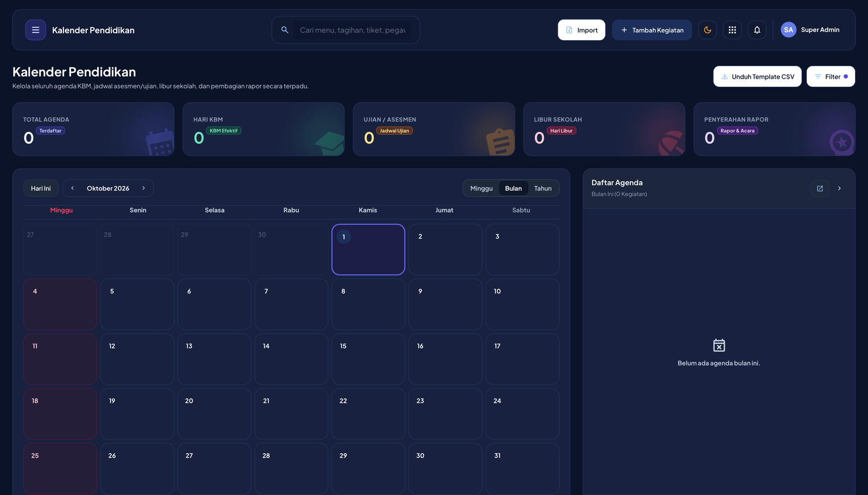
Task: Select Sunday October 4 cell
Action: pyautogui.click(x=60, y=304)
